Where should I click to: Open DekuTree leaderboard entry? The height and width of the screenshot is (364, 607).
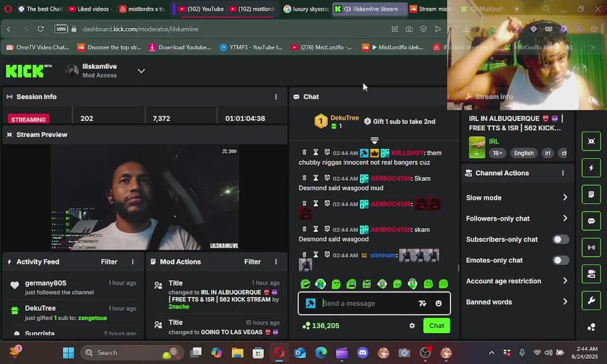coord(336,121)
